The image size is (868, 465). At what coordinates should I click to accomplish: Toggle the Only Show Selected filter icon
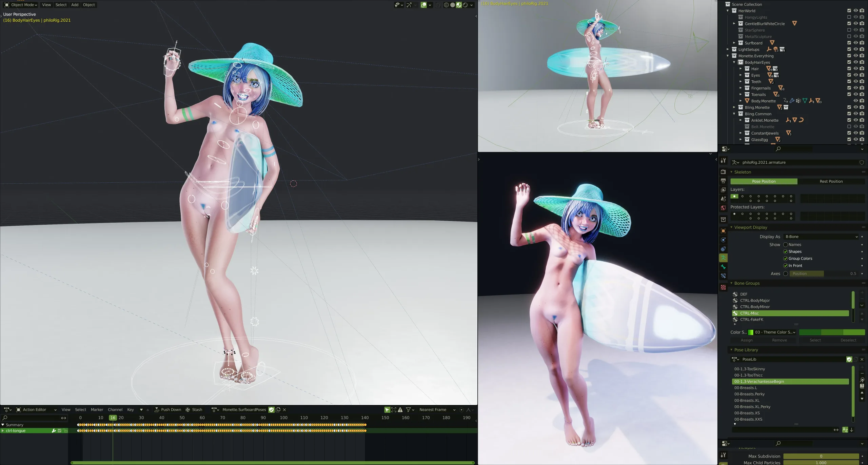[x=387, y=410]
